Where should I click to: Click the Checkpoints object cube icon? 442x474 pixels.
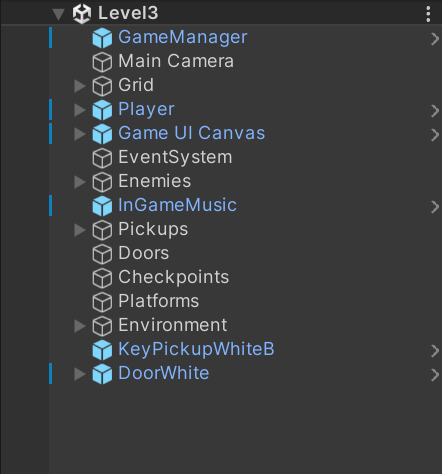click(x=102, y=278)
